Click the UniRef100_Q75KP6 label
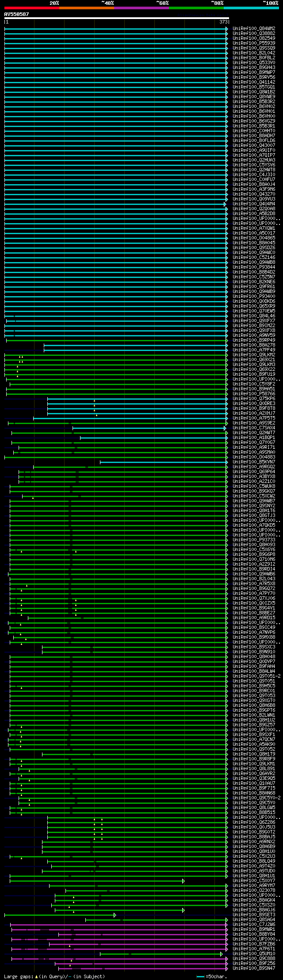This screenshot has height=980, width=283. [254, 398]
